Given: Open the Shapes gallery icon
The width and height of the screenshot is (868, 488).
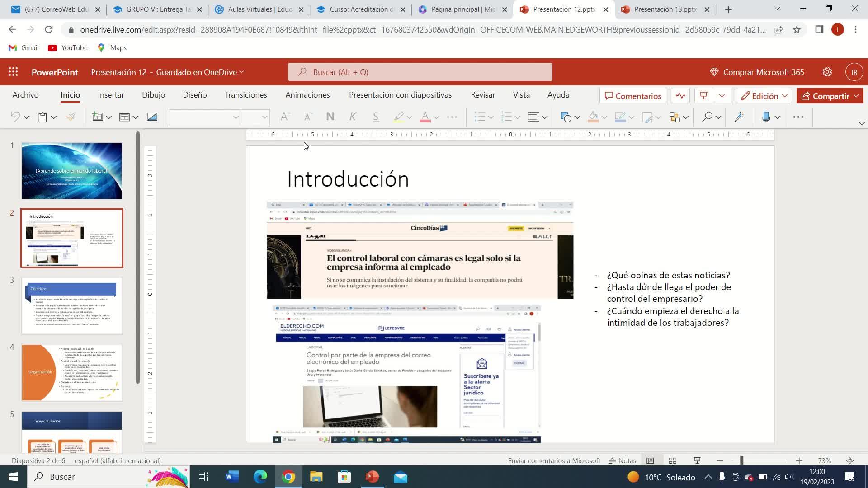Looking at the screenshot, I should click(x=566, y=117).
